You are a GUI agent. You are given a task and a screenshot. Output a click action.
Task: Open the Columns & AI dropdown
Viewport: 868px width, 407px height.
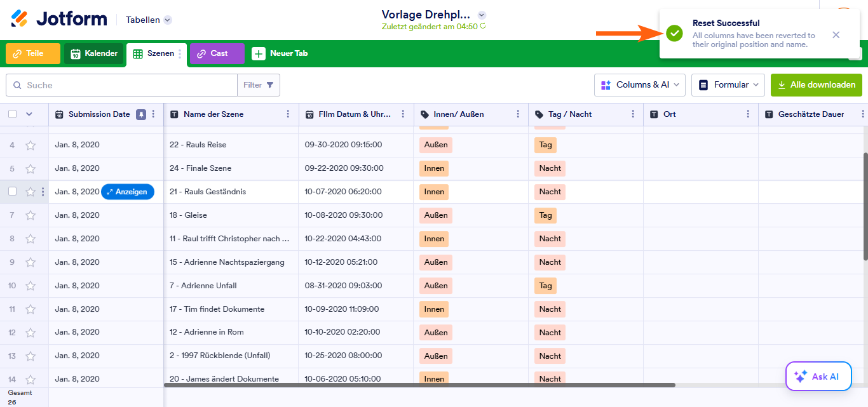(640, 85)
